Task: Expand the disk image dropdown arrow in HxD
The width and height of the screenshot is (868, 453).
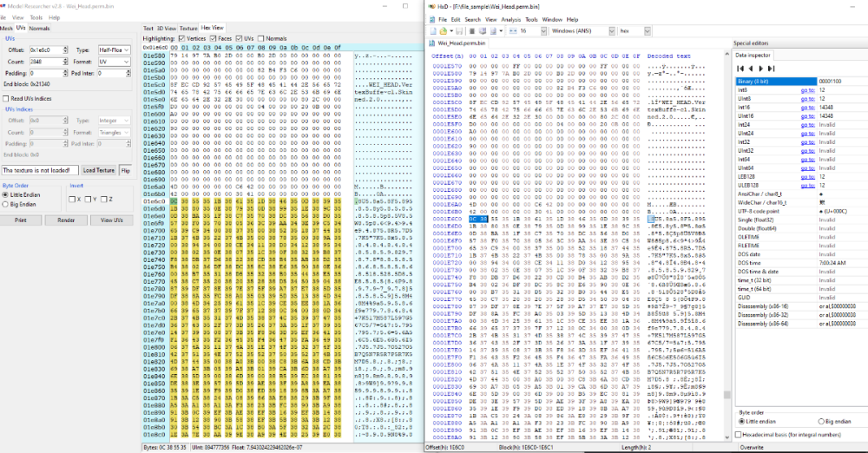Action: (501, 31)
